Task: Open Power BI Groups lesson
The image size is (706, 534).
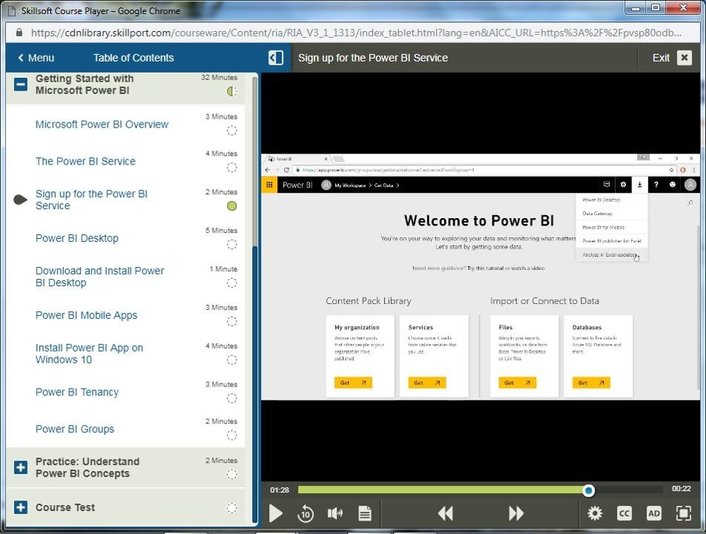Action: [74, 429]
